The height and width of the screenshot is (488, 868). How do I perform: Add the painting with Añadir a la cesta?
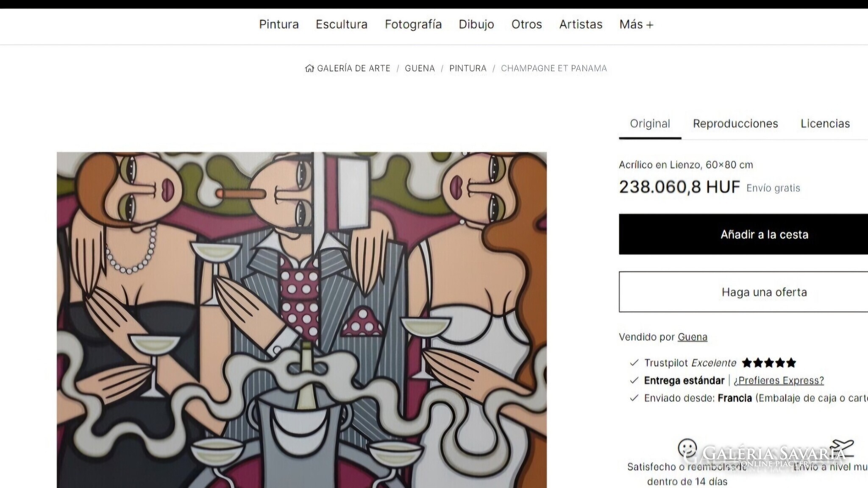743,234
